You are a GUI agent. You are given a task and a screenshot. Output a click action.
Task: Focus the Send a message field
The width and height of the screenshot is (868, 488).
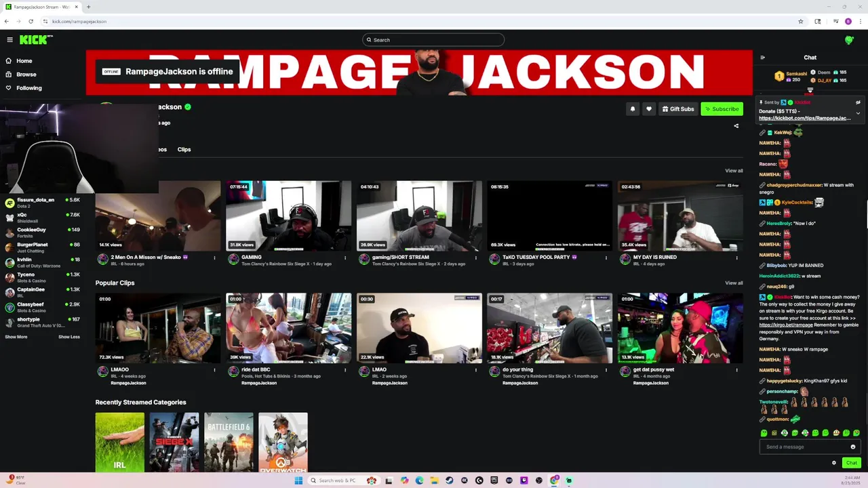(810, 447)
